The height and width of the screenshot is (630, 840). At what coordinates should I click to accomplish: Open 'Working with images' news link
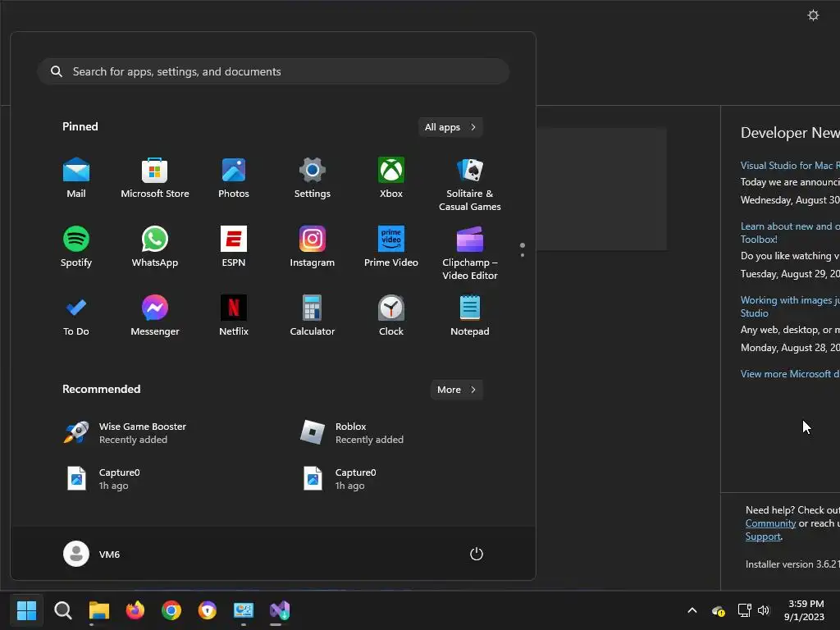tap(790, 307)
